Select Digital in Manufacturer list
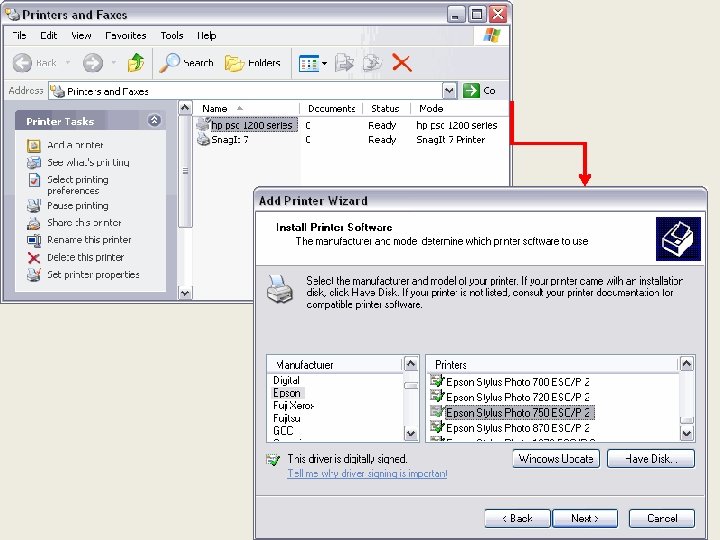This screenshot has width=720, height=540. [286, 380]
